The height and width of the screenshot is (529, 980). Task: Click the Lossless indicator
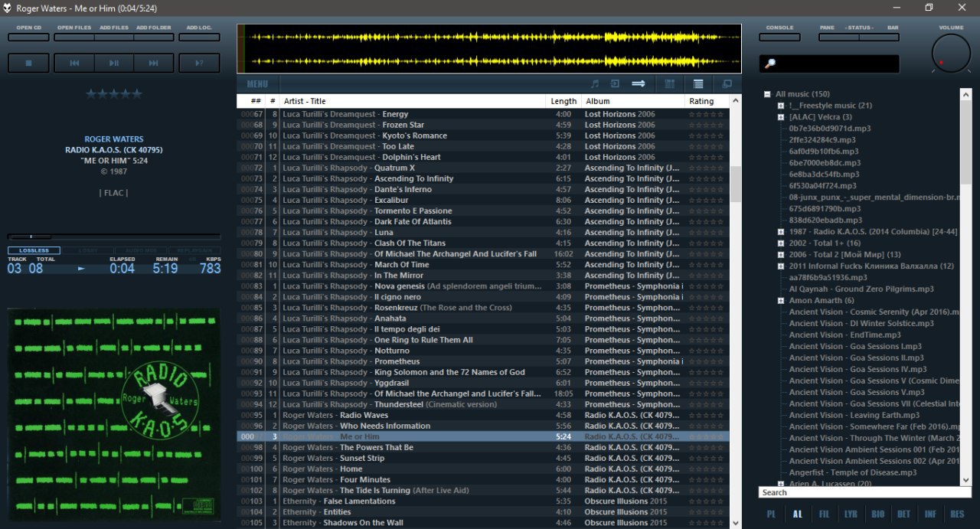(x=34, y=250)
